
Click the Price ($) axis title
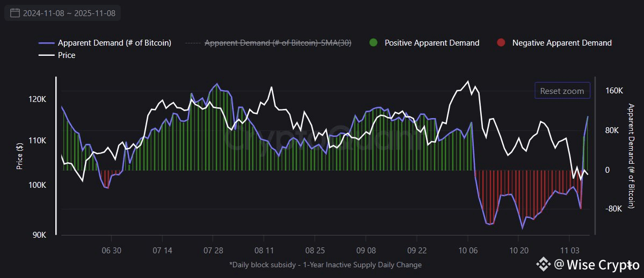pos(19,157)
